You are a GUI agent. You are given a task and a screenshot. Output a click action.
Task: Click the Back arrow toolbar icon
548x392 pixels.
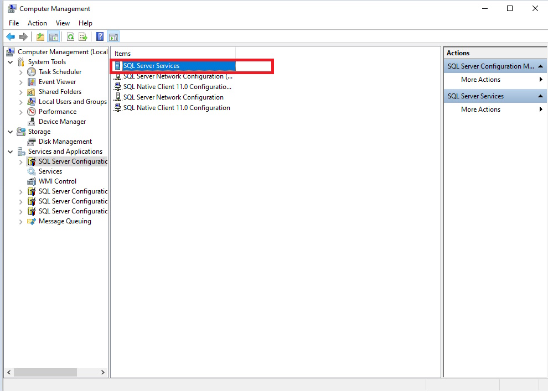[x=11, y=36]
